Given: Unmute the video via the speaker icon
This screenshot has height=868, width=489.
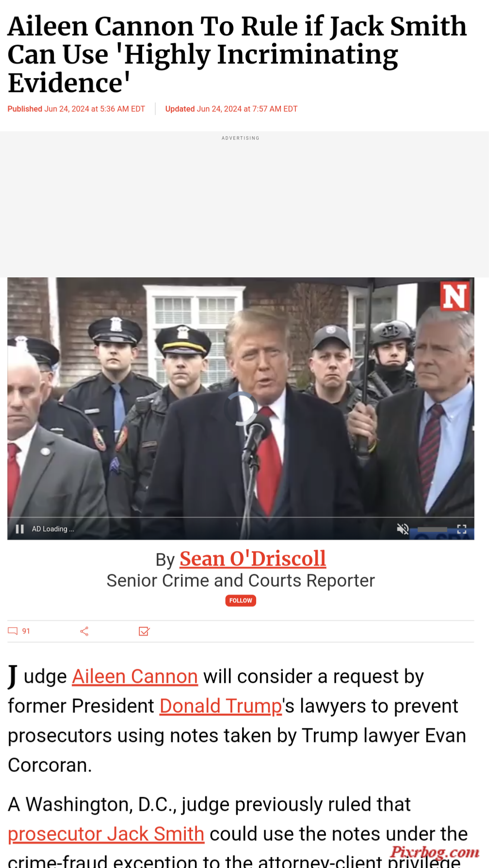Looking at the screenshot, I should (x=403, y=529).
